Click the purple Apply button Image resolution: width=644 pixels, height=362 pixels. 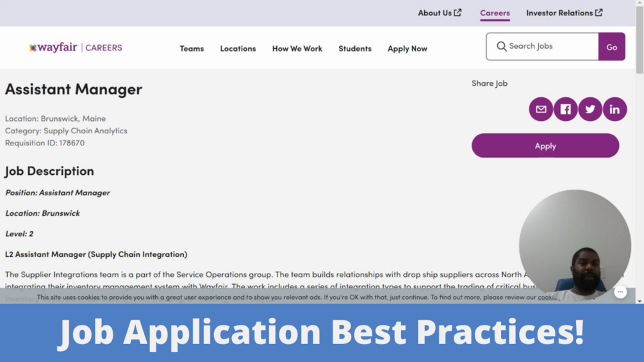(x=545, y=145)
